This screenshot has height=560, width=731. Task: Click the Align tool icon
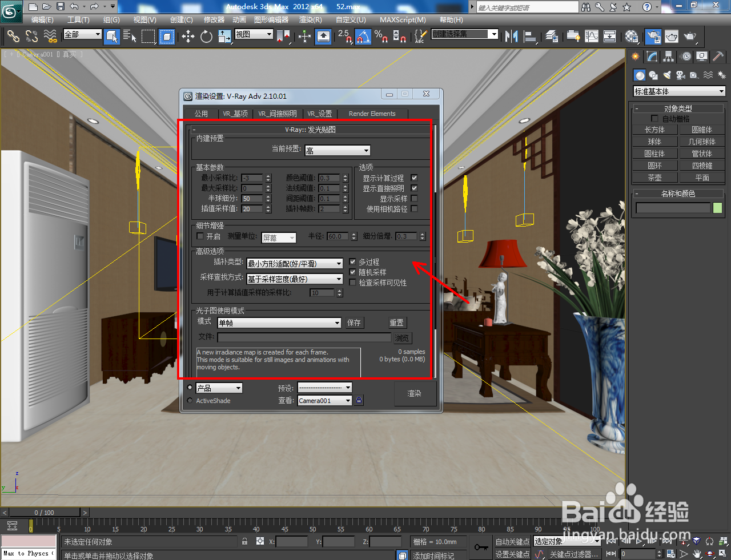530,37
